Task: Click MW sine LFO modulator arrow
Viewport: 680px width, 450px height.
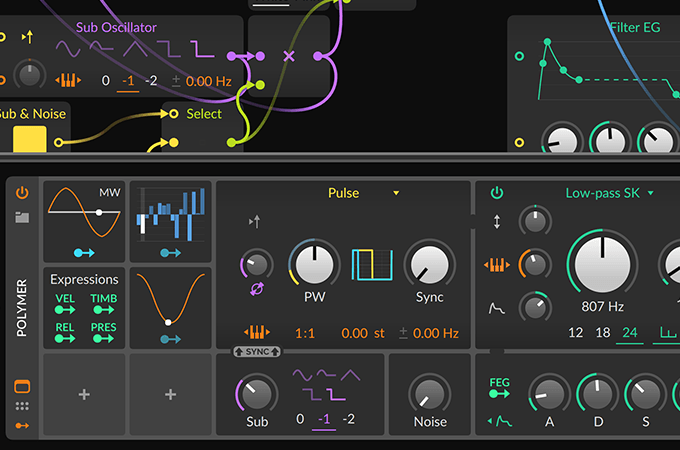Action: (x=84, y=253)
